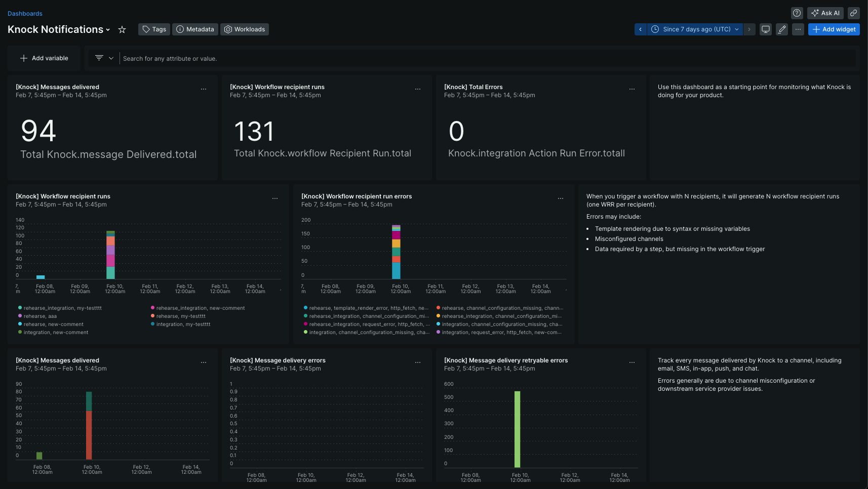Copy dashboard permalink via link icon

click(x=854, y=13)
